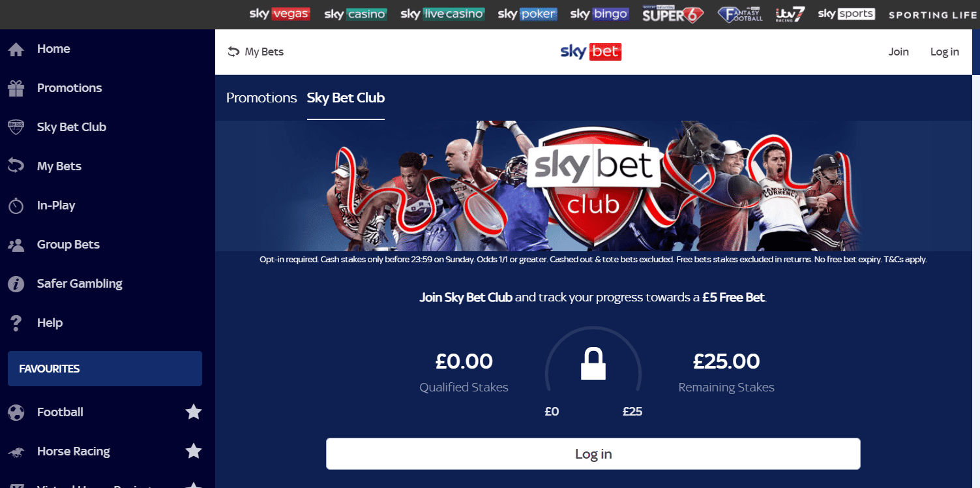Open the Promotions gift icon
Viewport: 980px width, 488px height.
[16, 88]
